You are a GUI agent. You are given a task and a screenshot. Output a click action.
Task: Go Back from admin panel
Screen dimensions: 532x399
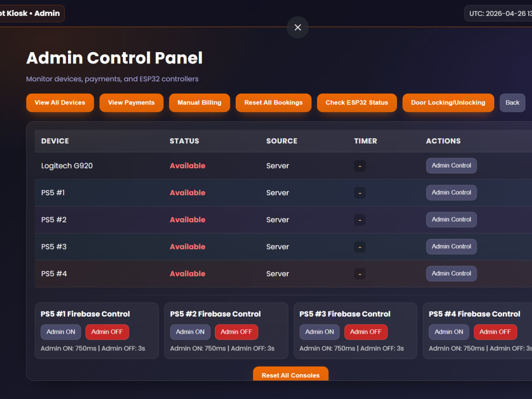tap(512, 103)
